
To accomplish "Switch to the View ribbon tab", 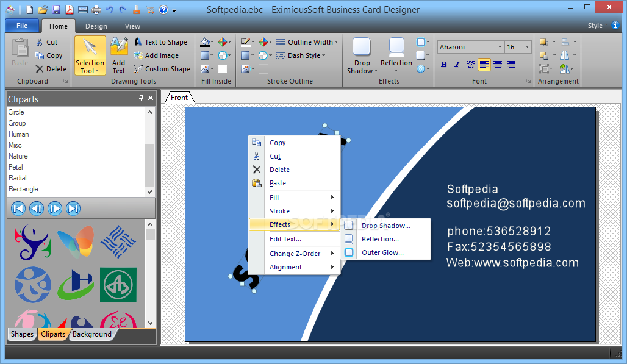I will tap(132, 26).
